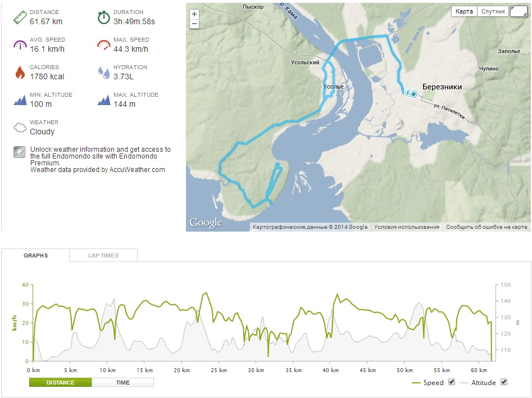Click the duration stopwatch icon
This screenshot has width=532, height=398.
point(104,17)
